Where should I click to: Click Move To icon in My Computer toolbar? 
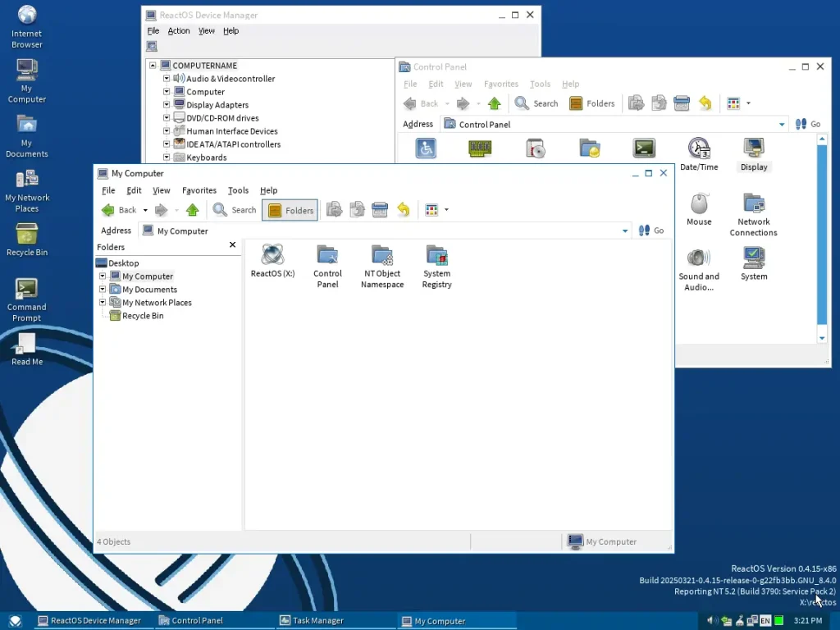pyautogui.click(x=335, y=210)
